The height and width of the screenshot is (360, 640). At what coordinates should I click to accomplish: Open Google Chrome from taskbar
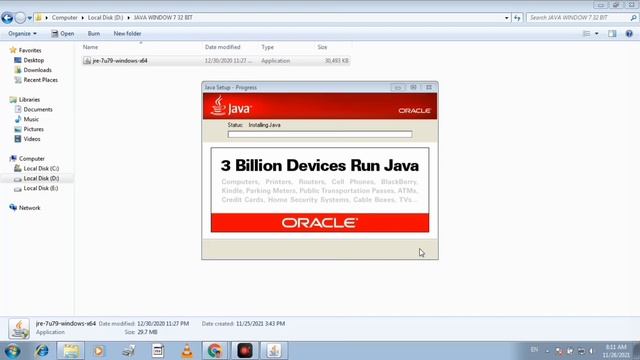pyautogui.click(x=215, y=351)
